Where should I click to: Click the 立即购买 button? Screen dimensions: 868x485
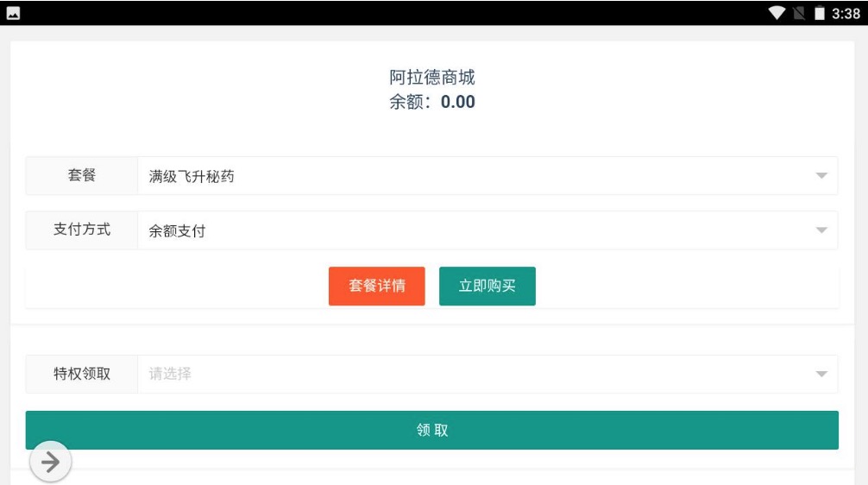487,286
